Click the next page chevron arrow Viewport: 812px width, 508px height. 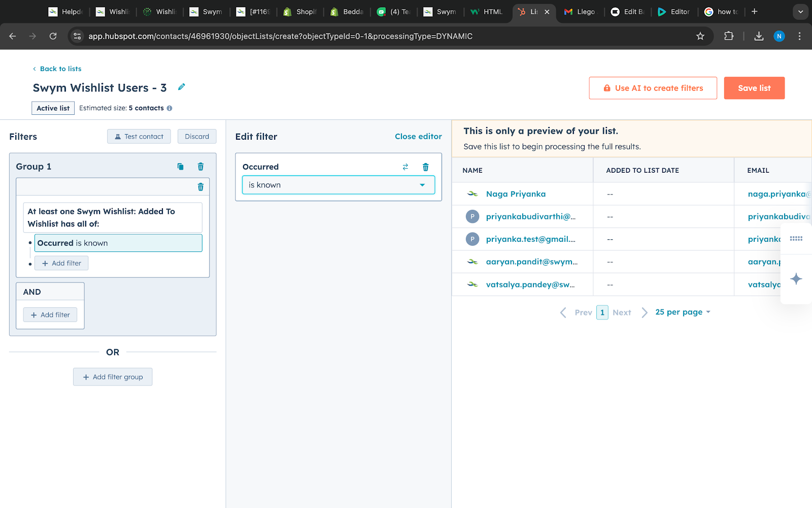(x=645, y=312)
